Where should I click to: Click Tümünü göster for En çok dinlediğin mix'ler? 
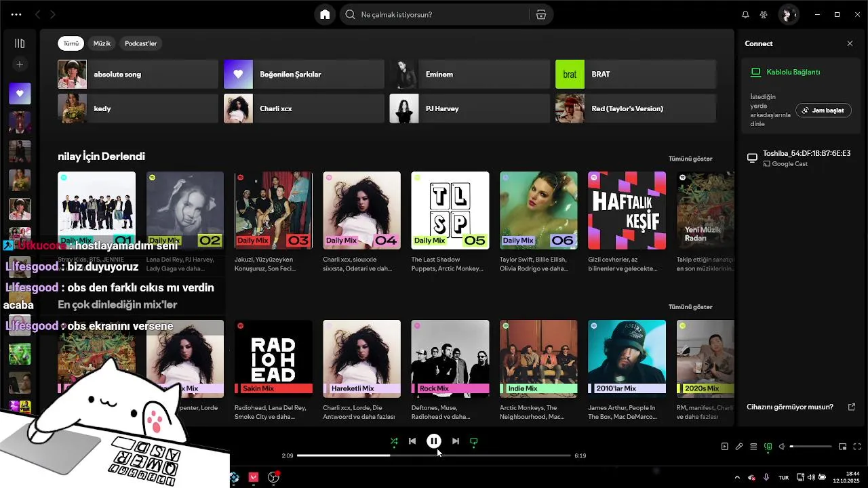tap(690, 307)
